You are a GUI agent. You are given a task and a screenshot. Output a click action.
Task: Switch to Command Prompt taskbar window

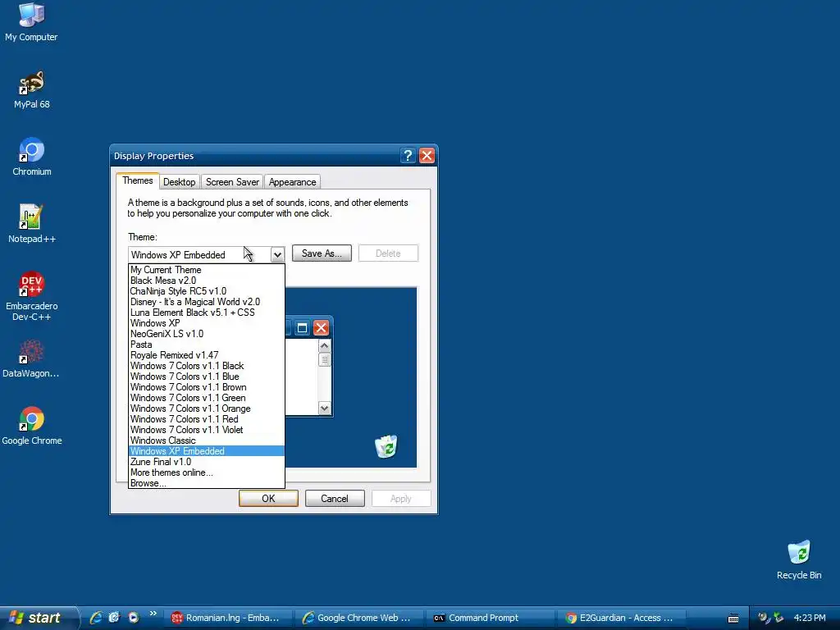489,618
